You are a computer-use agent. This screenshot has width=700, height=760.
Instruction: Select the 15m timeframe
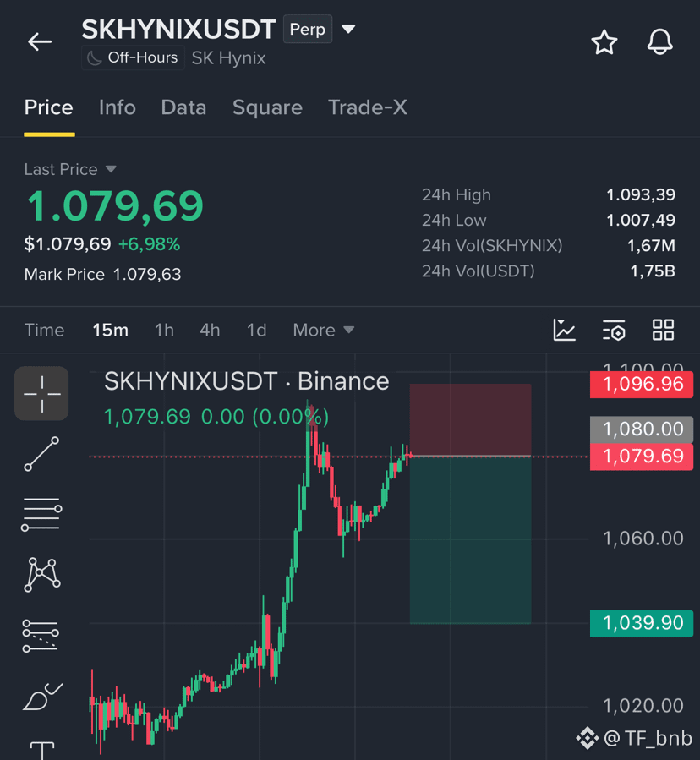click(x=111, y=330)
